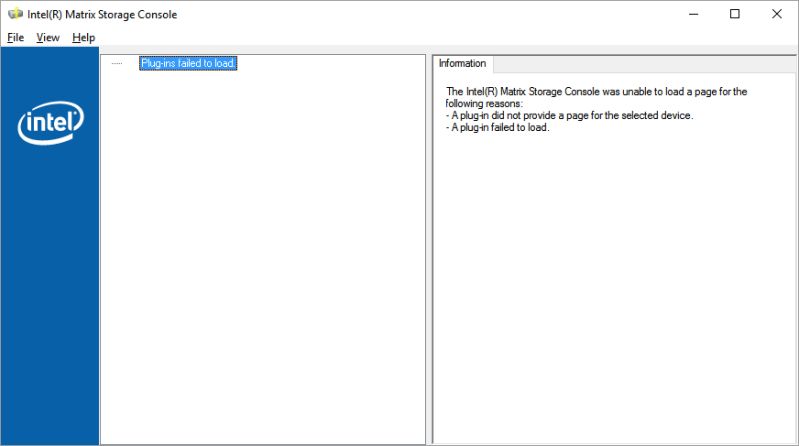
Task: Click the Matrix Storage Console title bar icon
Action: (15, 14)
